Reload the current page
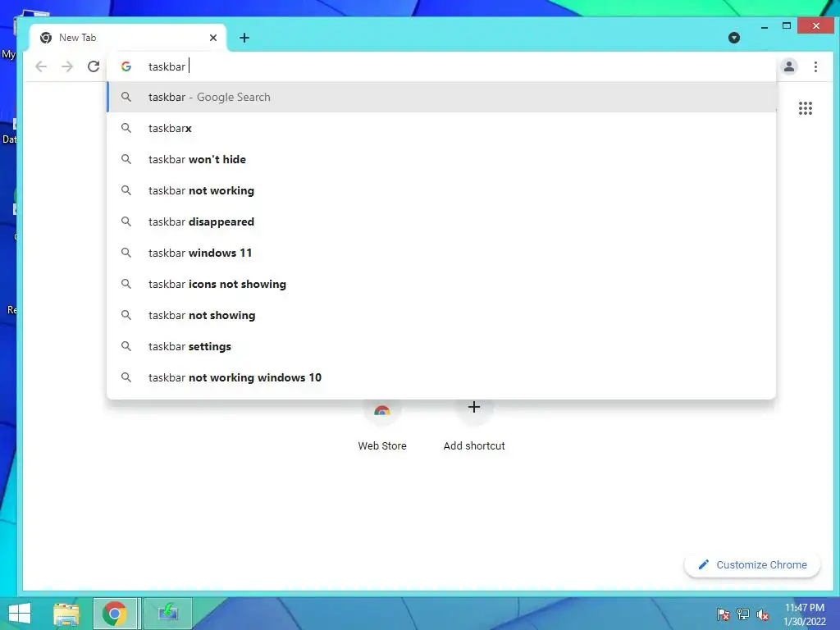The image size is (840, 630). (94, 66)
